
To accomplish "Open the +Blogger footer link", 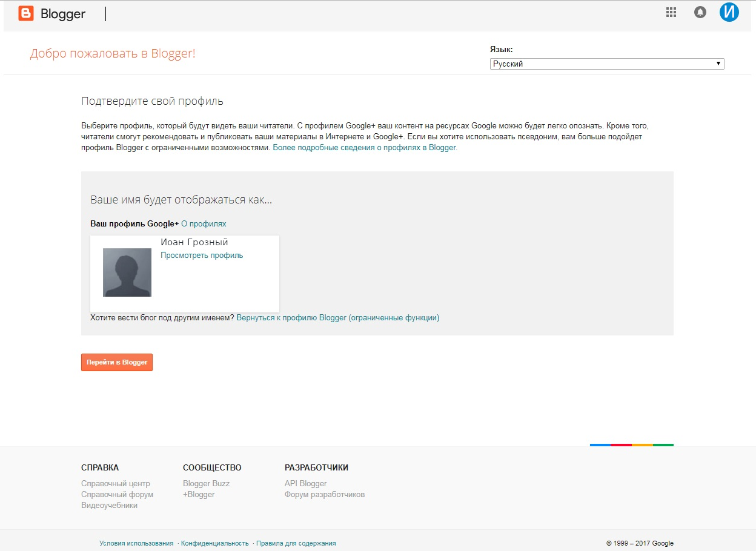I will 199,495.
